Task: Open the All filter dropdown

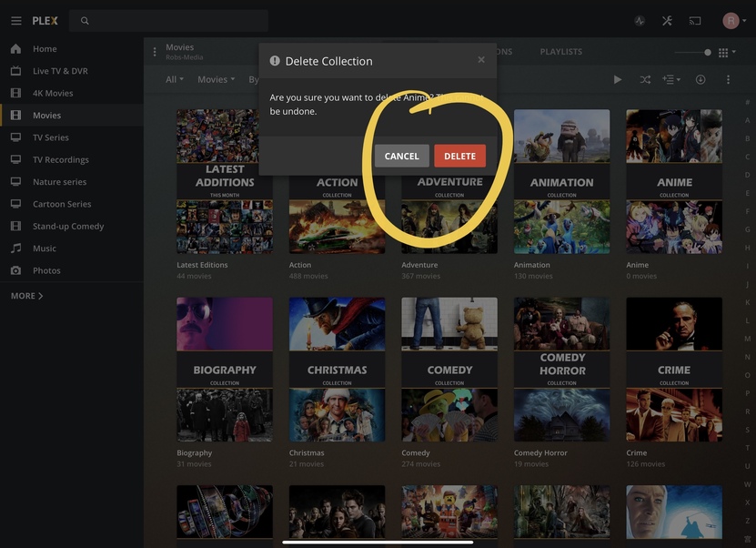Action: pos(174,79)
